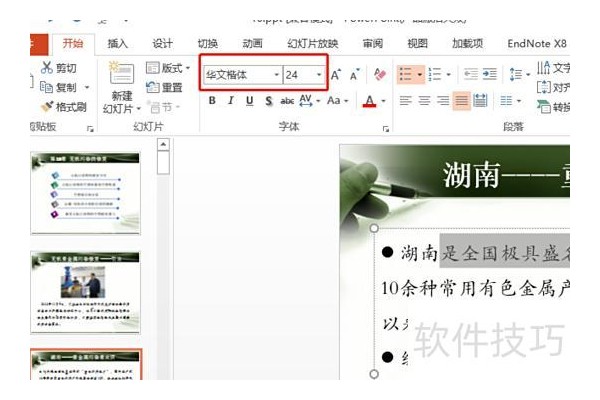Viewport: 600px width, 400px height.
Task: Open the View (视图) tab
Action: pyautogui.click(x=417, y=44)
